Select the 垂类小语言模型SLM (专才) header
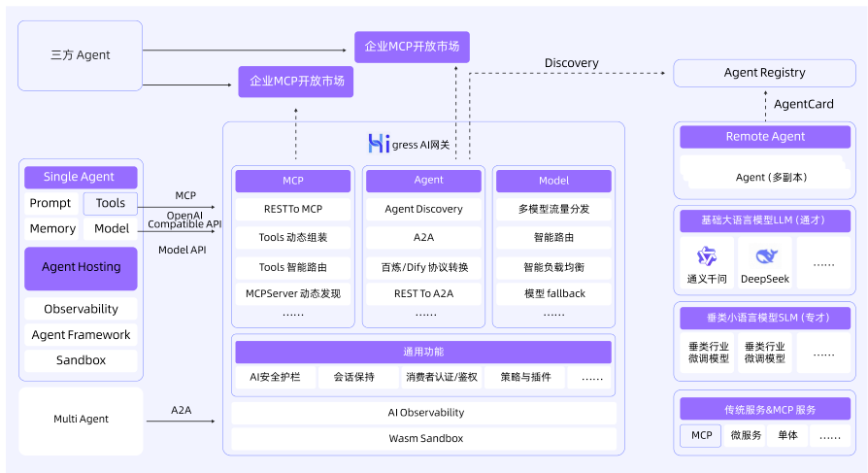This screenshot has width=868, height=473. click(x=765, y=318)
